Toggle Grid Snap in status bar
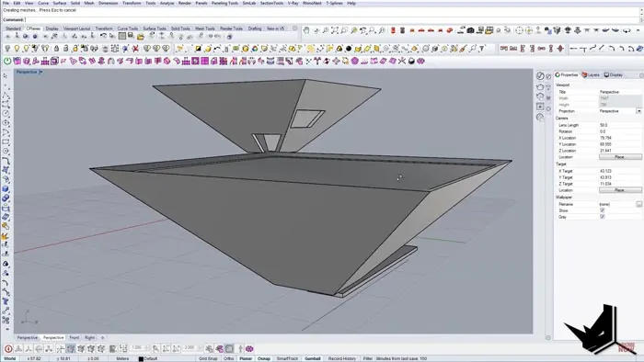644x362 pixels. 208,358
